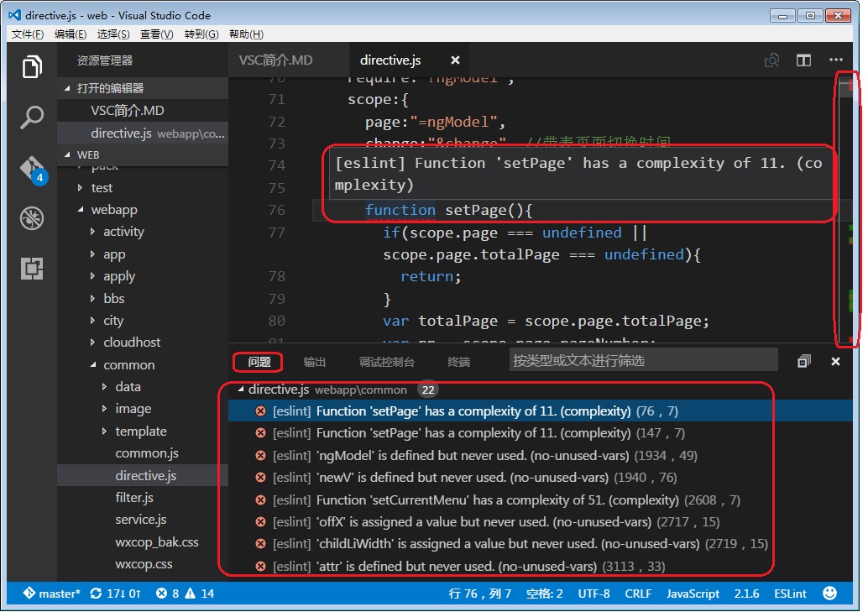Image resolution: width=868 pixels, height=612 pixels.
Task: Expand the template folder
Action: [x=105, y=431]
